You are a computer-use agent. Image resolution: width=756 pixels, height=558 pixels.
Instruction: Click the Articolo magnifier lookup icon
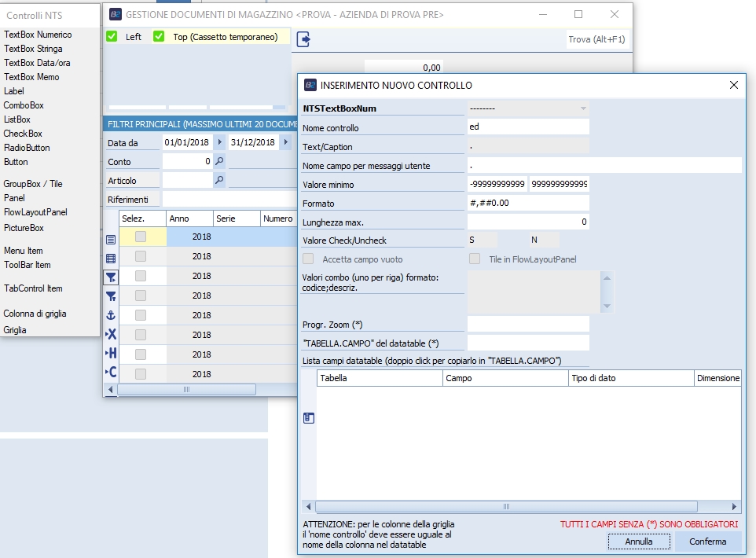point(219,180)
